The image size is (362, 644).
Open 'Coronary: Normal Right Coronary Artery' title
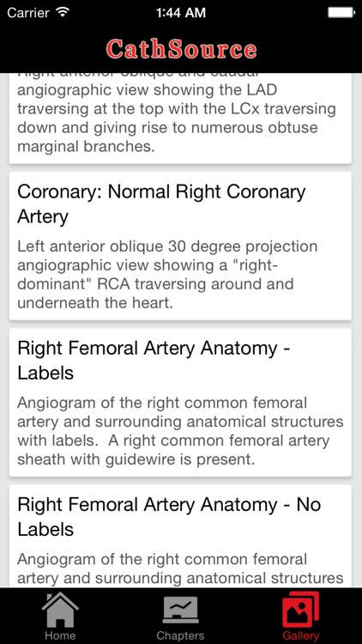[161, 204]
